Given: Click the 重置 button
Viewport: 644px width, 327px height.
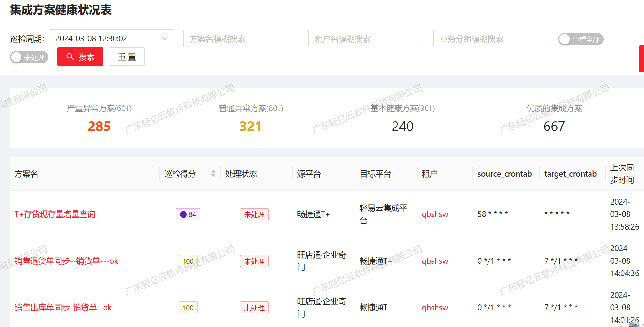Looking at the screenshot, I should point(126,57).
